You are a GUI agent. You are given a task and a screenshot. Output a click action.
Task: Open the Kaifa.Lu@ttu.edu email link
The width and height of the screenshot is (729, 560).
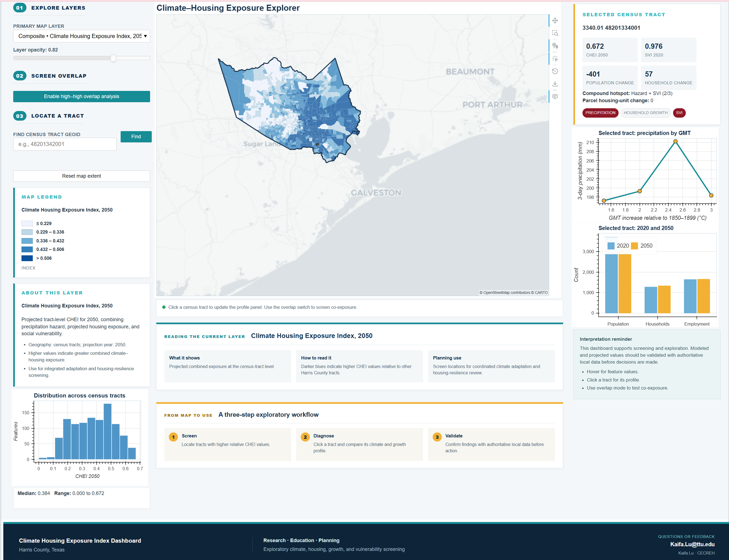tap(692, 544)
